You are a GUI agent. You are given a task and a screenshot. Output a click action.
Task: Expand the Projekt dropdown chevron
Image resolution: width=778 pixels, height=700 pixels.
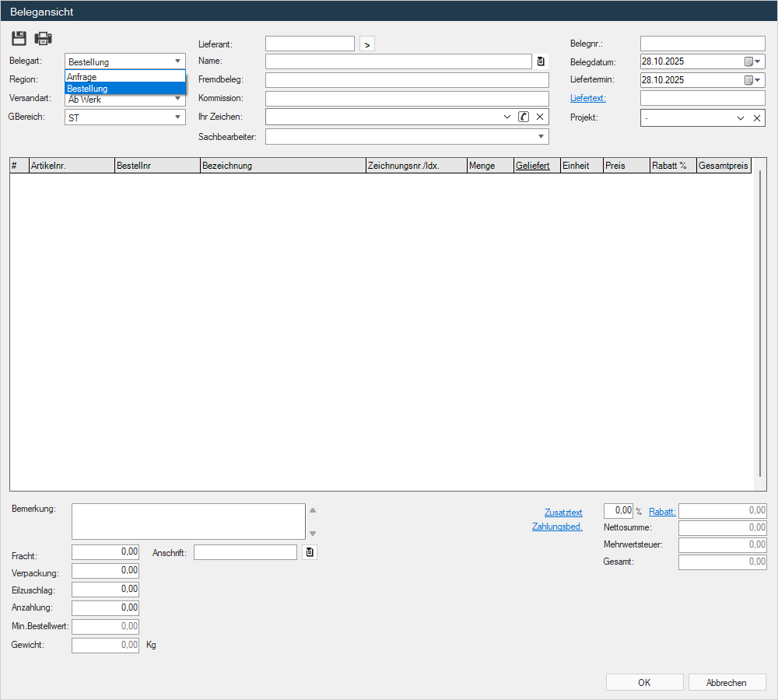[x=741, y=118]
